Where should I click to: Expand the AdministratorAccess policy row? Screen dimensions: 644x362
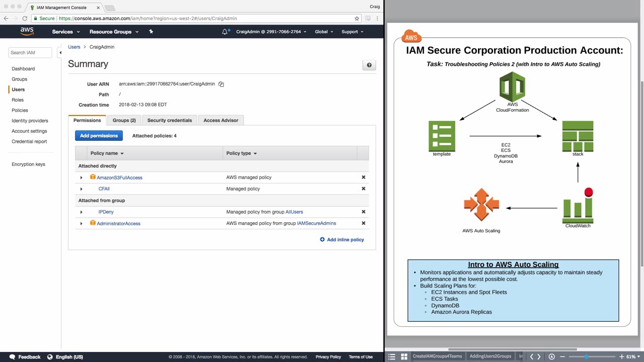81,224
